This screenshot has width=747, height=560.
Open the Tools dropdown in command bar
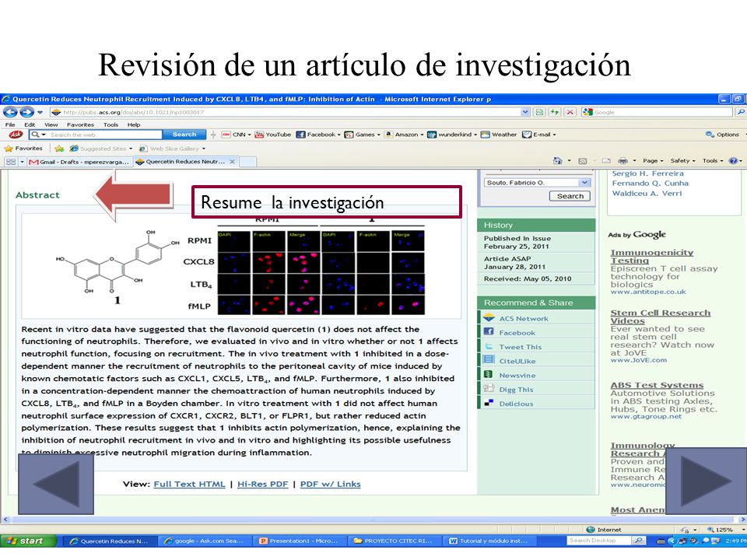point(712,161)
